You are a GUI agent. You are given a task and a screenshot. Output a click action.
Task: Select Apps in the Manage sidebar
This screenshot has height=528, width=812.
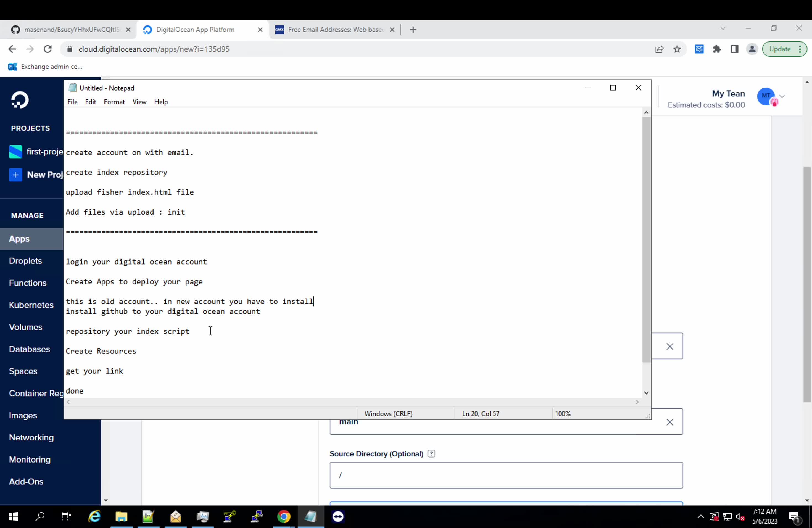click(x=19, y=239)
